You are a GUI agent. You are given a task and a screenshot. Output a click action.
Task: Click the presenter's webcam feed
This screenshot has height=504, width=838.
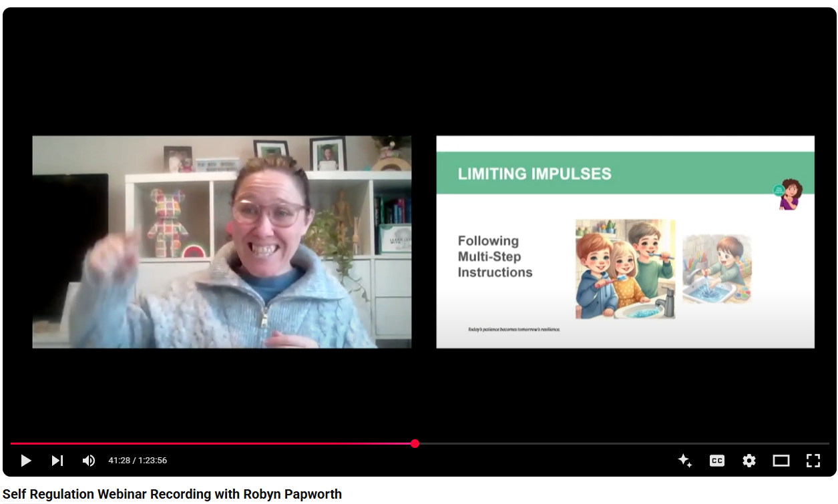click(222, 242)
